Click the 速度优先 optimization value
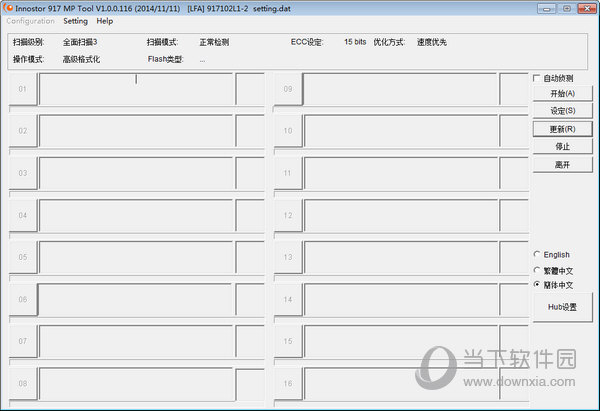Viewport: 600px width, 411px height. (x=432, y=42)
